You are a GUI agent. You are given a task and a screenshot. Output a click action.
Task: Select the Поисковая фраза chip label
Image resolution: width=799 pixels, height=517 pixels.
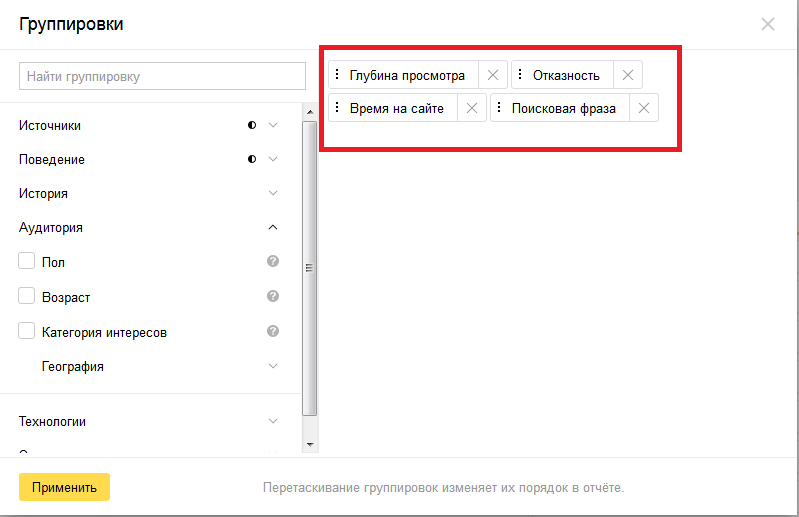564,108
